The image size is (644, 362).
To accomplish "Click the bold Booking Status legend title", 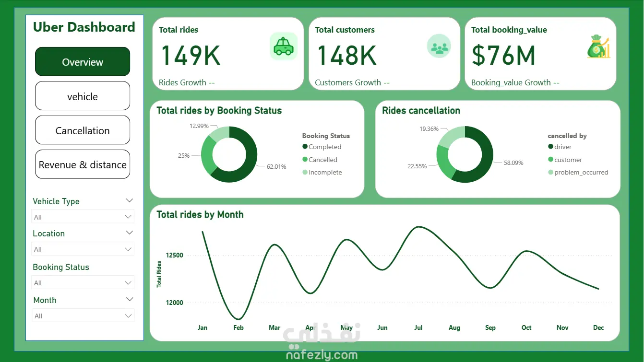I will tap(326, 136).
